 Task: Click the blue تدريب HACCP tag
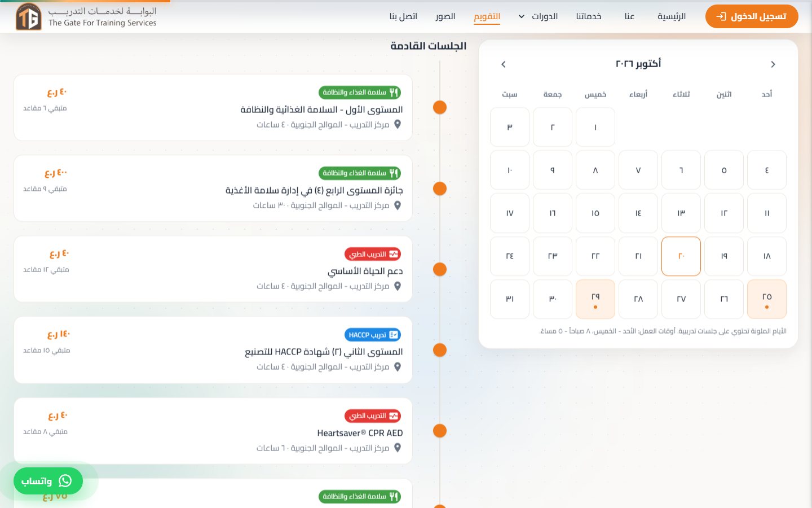[373, 335]
